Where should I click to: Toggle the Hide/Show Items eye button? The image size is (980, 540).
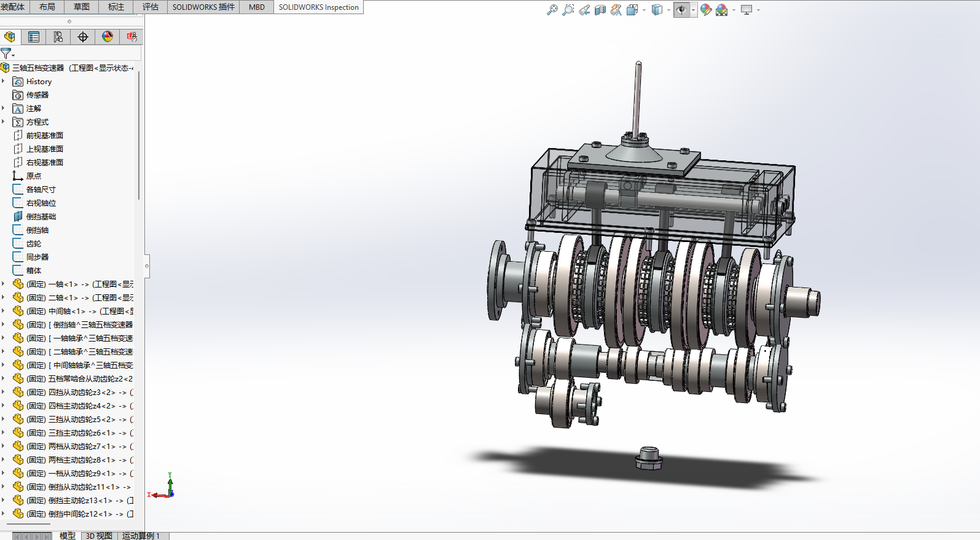[x=681, y=10]
